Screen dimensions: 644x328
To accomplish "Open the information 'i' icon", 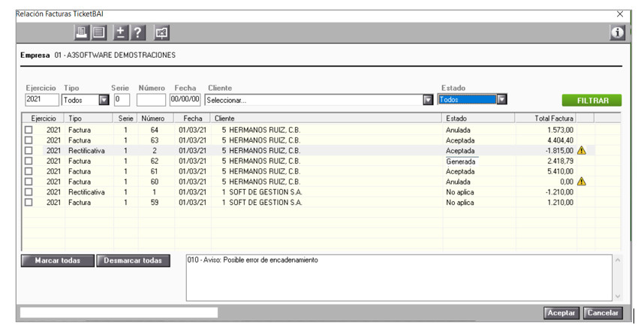I will tap(617, 32).
